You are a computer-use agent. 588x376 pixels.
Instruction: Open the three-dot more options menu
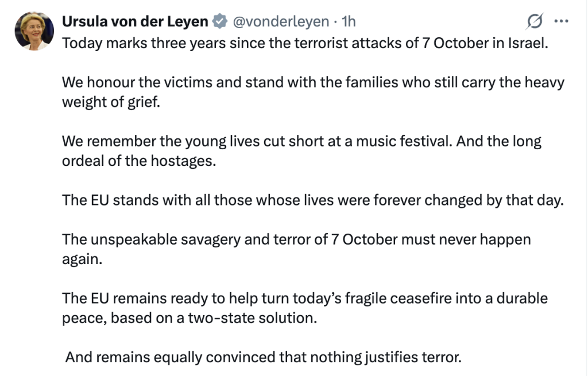point(562,21)
